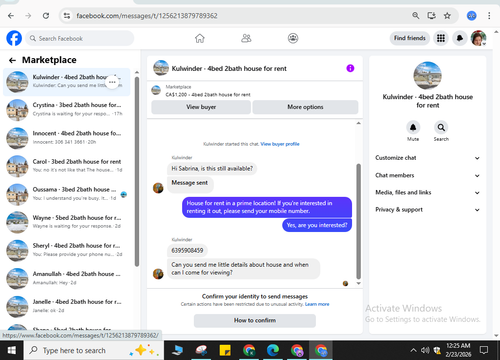Click the browser back arrow
The image size is (500, 360).
point(11,16)
